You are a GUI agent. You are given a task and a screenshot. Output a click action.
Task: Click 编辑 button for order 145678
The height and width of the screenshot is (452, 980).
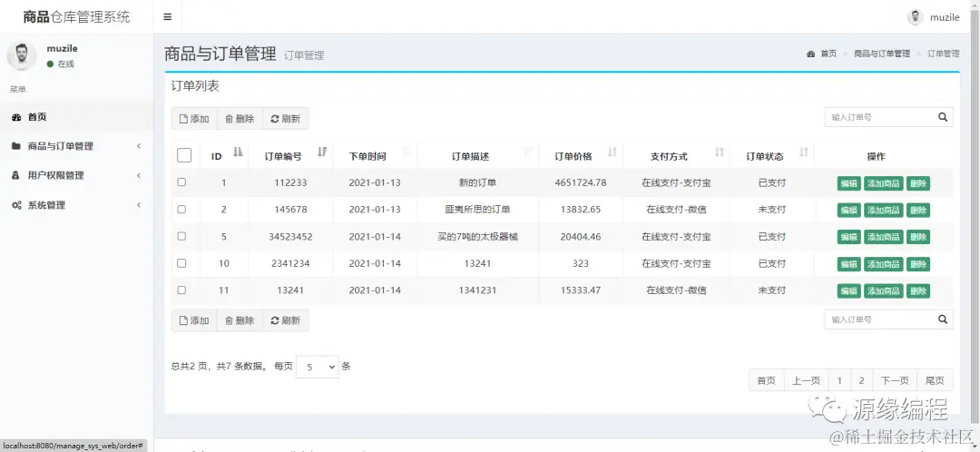[x=848, y=210]
